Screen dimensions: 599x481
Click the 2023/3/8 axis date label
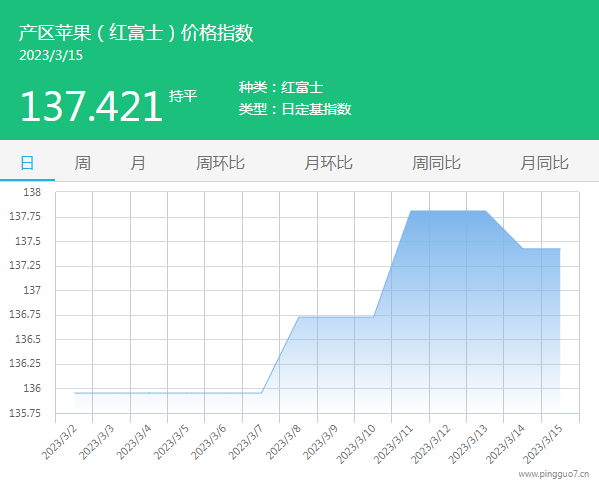click(283, 442)
